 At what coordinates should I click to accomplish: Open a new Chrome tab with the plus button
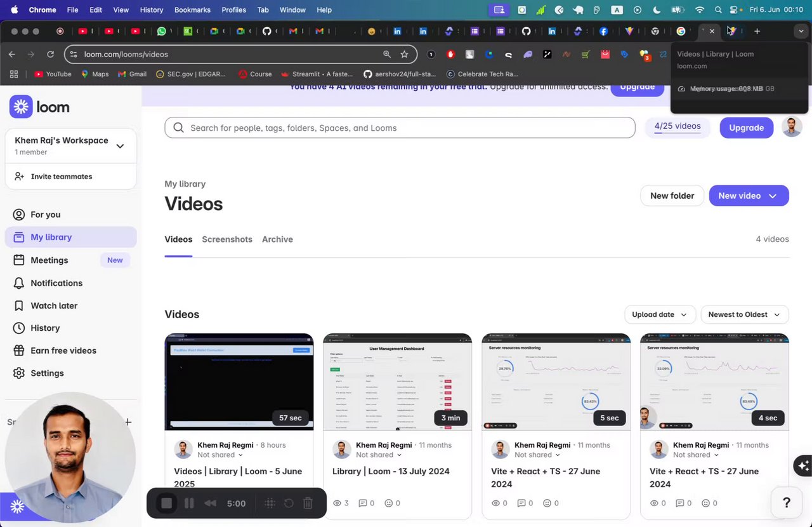757,31
